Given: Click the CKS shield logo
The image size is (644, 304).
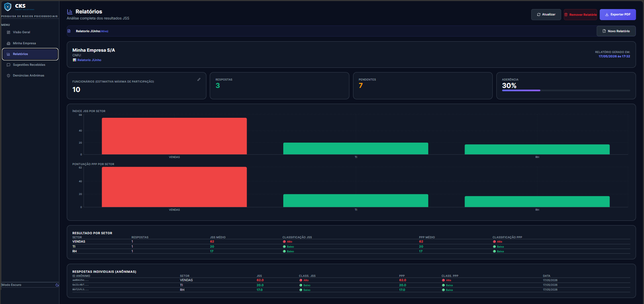Looking at the screenshot, I should (8, 7).
